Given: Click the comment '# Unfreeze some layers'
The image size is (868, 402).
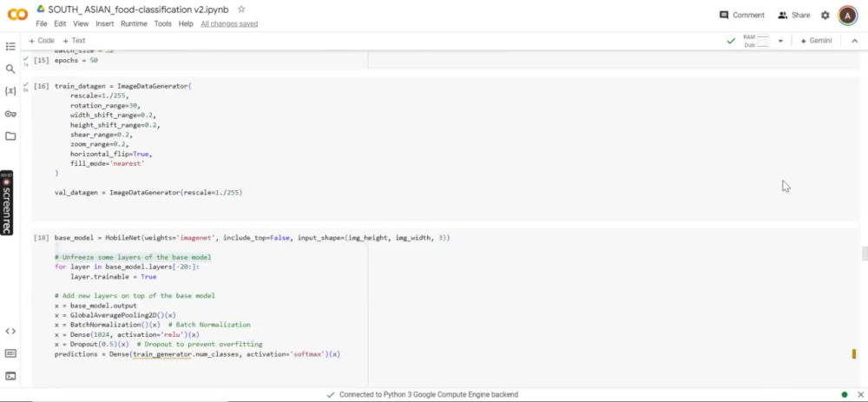Looking at the screenshot, I should click(133, 258).
